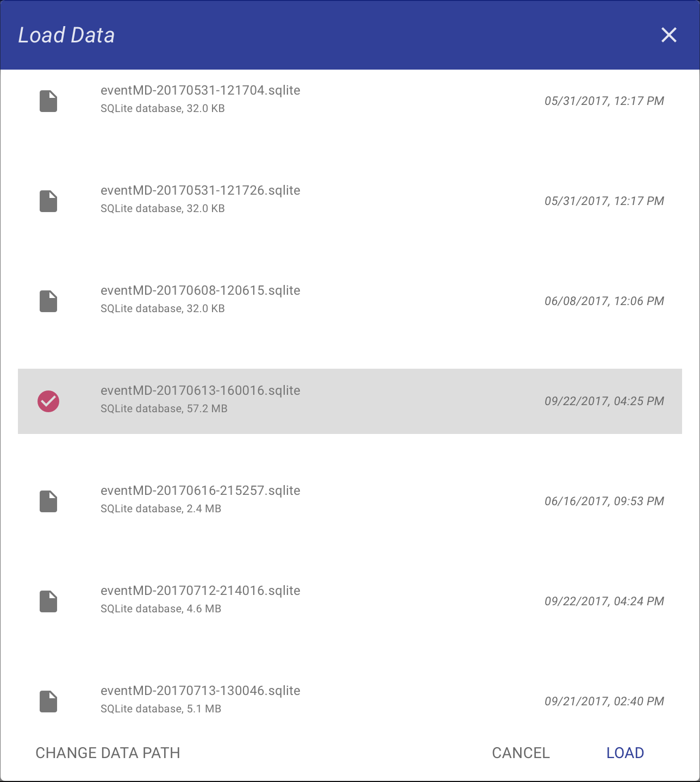The image size is (700, 782).
Task: Choose eventMD-20170608-120615.sqlite file name
Action: click(x=201, y=290)
